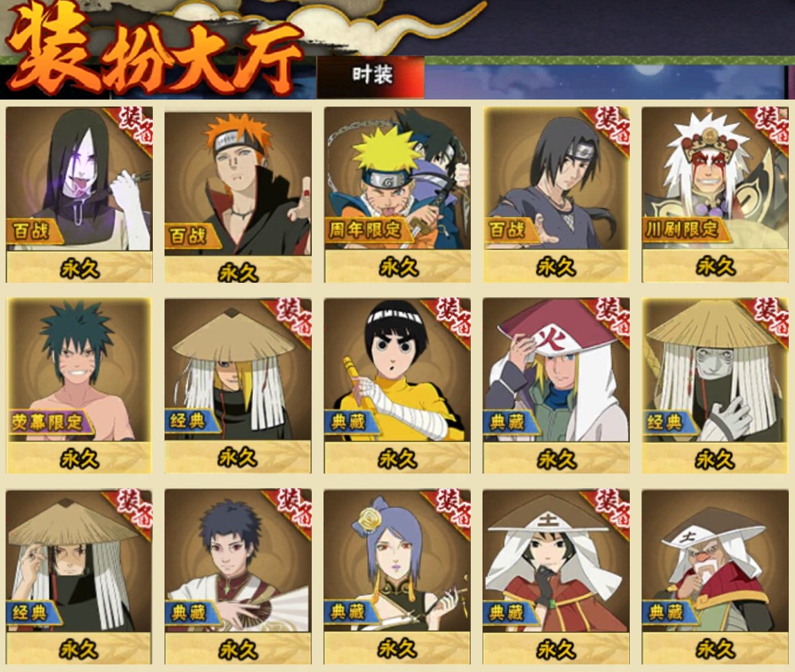Choose the Itachi straw-hat 经典 costume
Viewport: 795px width, 672px height.
click(79, 577)
